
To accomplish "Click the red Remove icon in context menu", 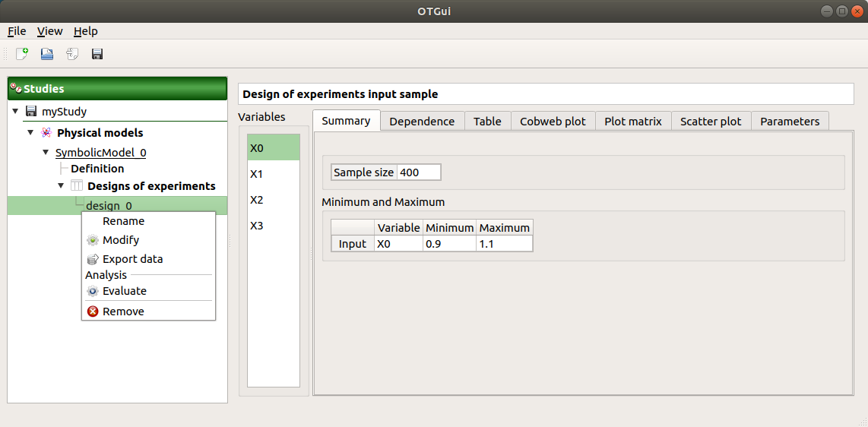I will [x=93, y=312].
